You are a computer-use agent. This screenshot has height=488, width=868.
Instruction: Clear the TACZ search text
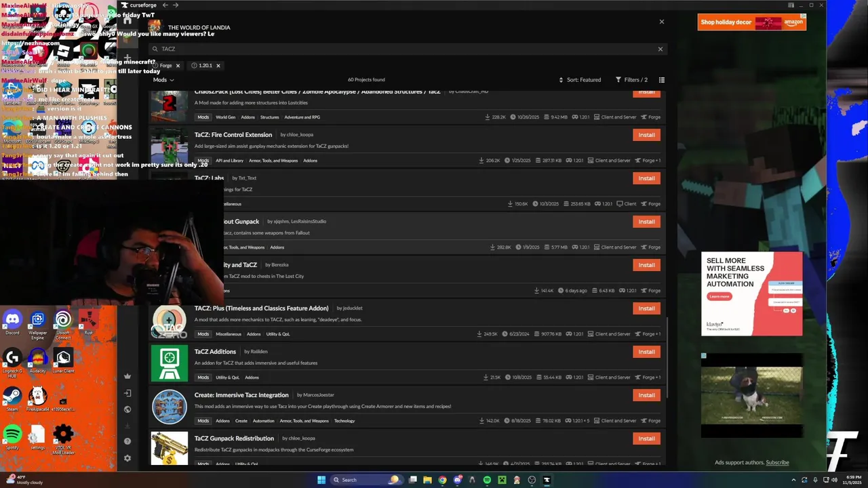(660, 49)
